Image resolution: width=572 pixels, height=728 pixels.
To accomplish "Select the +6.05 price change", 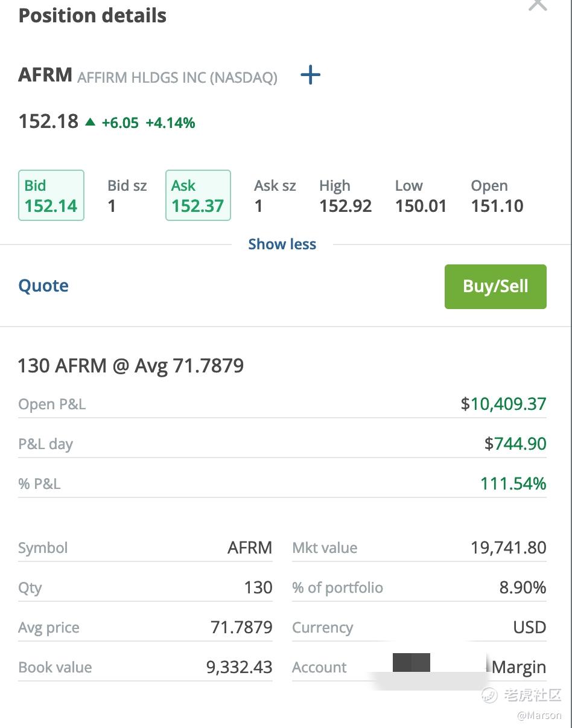I will (x=120, y=123).
